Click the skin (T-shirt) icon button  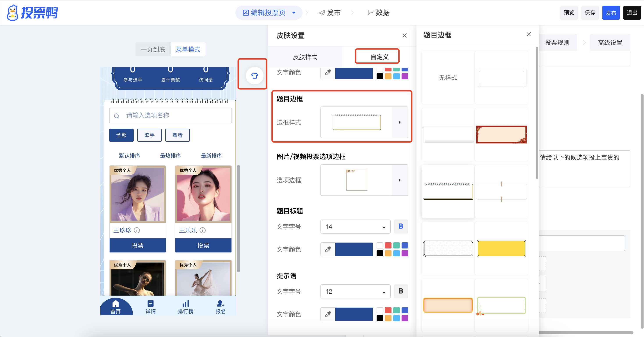[254, 75]
